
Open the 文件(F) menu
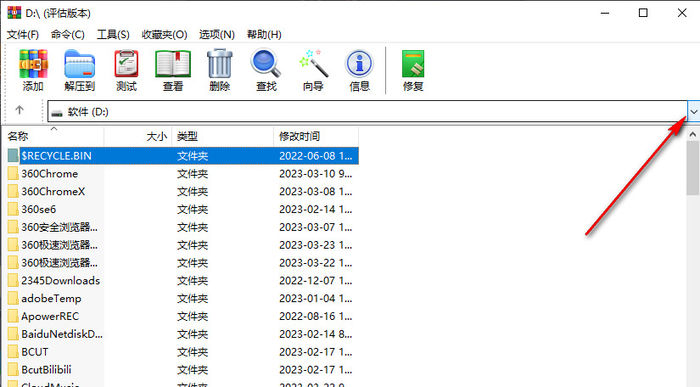click(22, 34)
